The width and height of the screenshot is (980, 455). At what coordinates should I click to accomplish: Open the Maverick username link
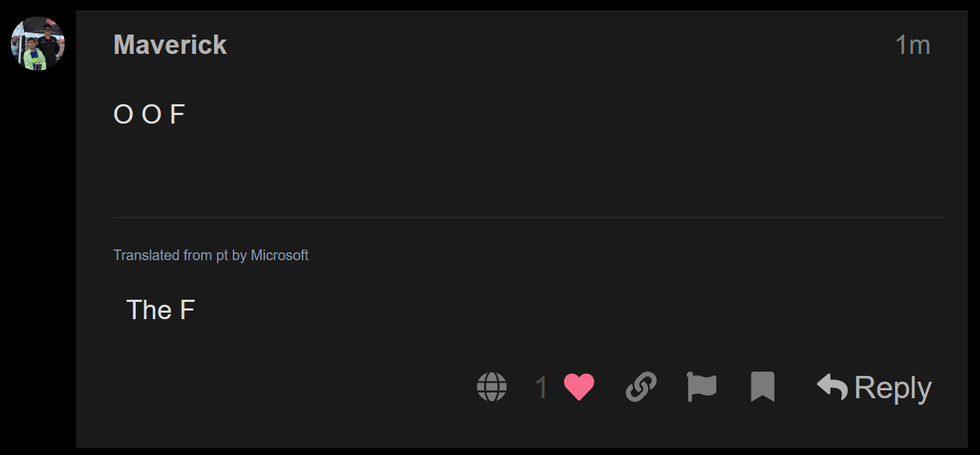[170, 45]
